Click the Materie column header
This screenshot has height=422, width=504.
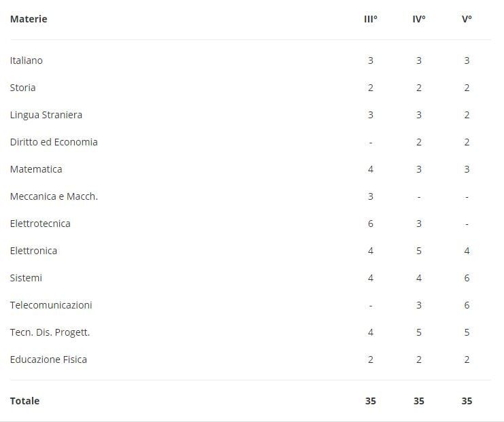coord(29,19)
